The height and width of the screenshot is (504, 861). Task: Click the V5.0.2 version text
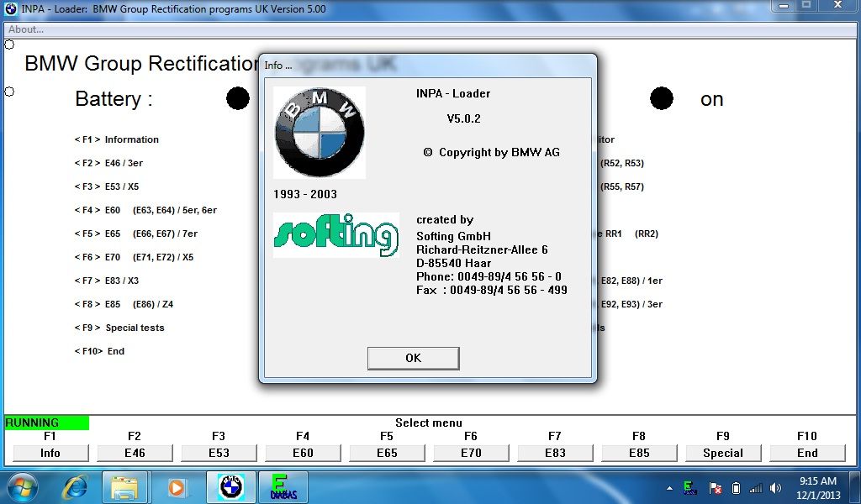coord(463,118)
